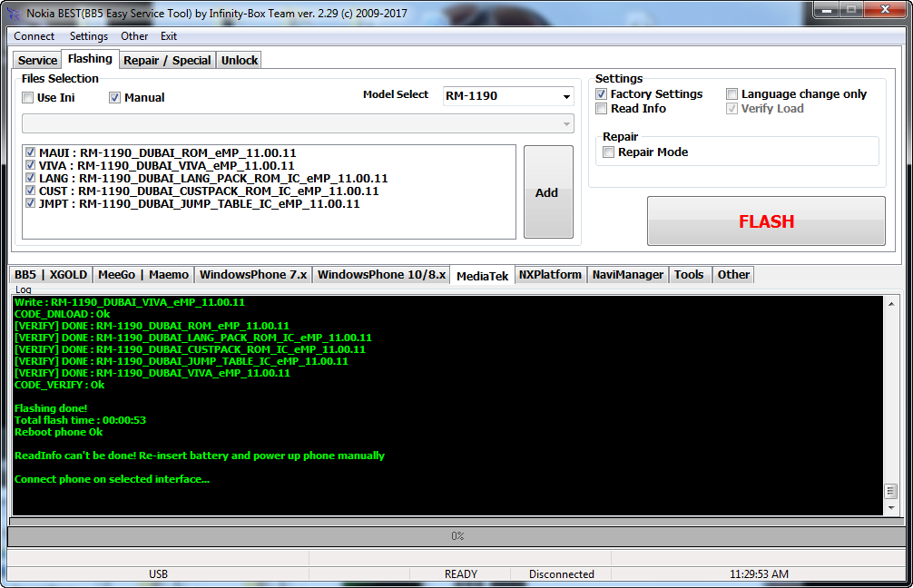Open the Model Select RM-1190 dropdown

click(507, 96)
